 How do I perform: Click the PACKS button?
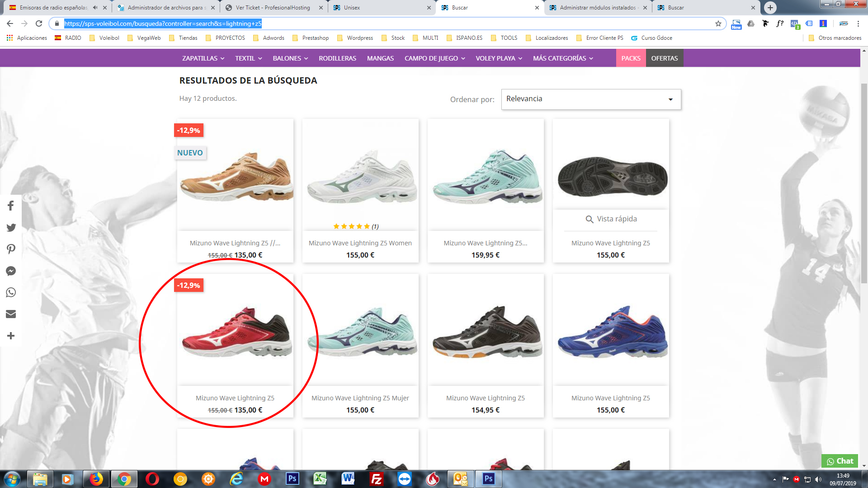631,58
